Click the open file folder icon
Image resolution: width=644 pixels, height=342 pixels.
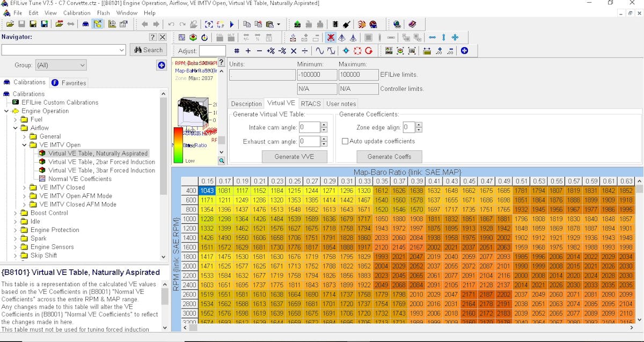coord(10,24)
